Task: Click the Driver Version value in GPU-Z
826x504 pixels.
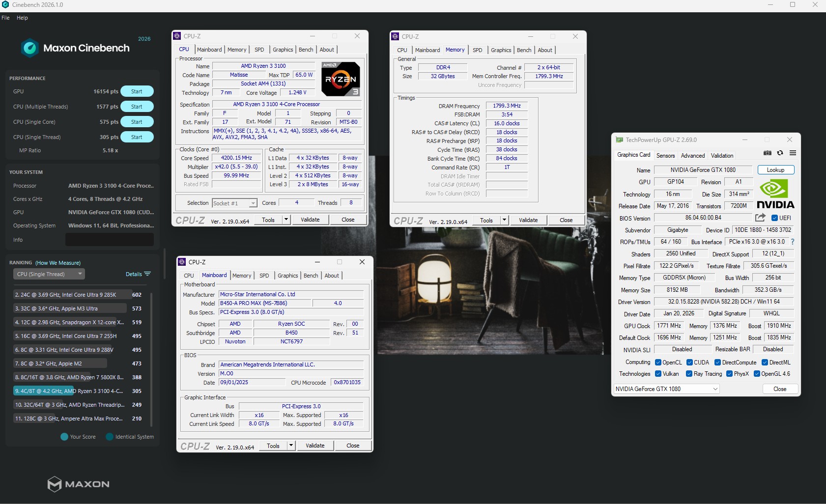Action: pos(724,302)
